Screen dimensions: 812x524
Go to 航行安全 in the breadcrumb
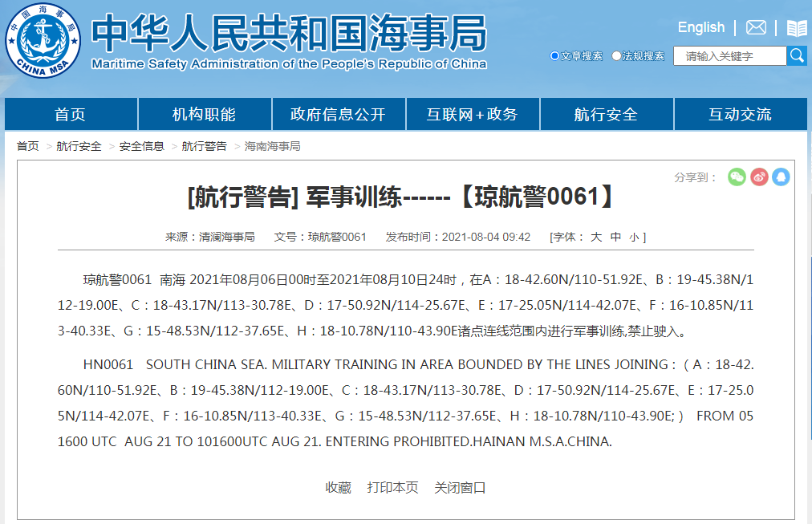pyautogui.click(x=79, y=146)
